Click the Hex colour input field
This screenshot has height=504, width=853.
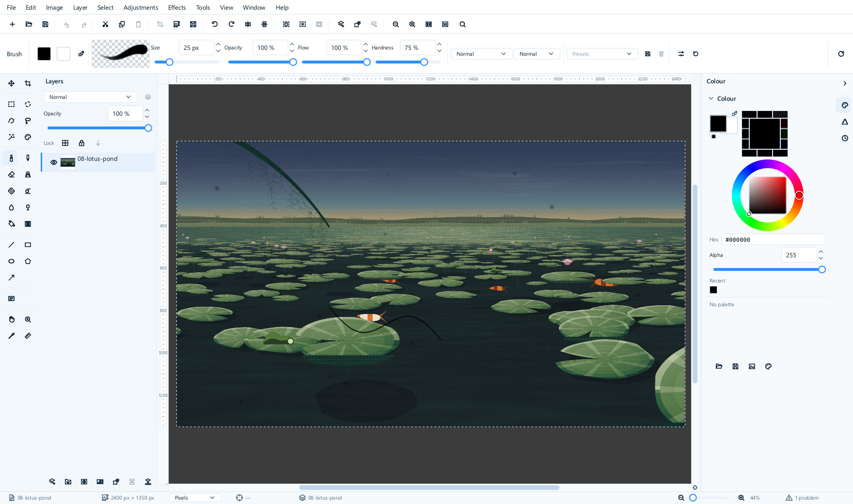point(774,239)
